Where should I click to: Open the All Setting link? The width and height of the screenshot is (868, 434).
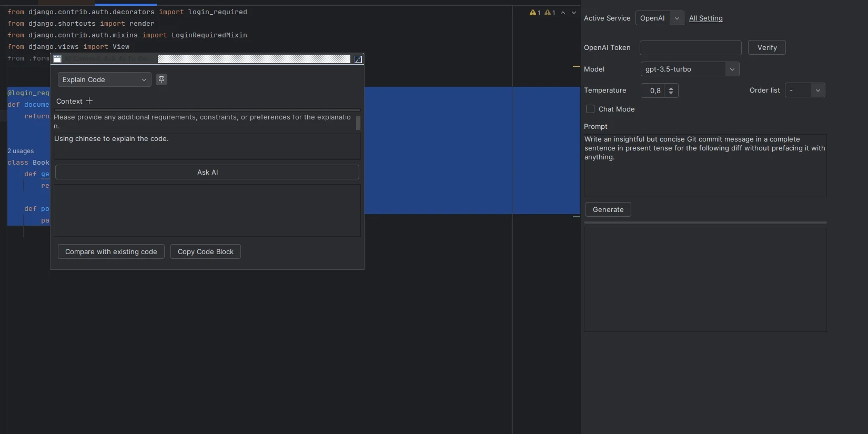[x=705, y=18]
